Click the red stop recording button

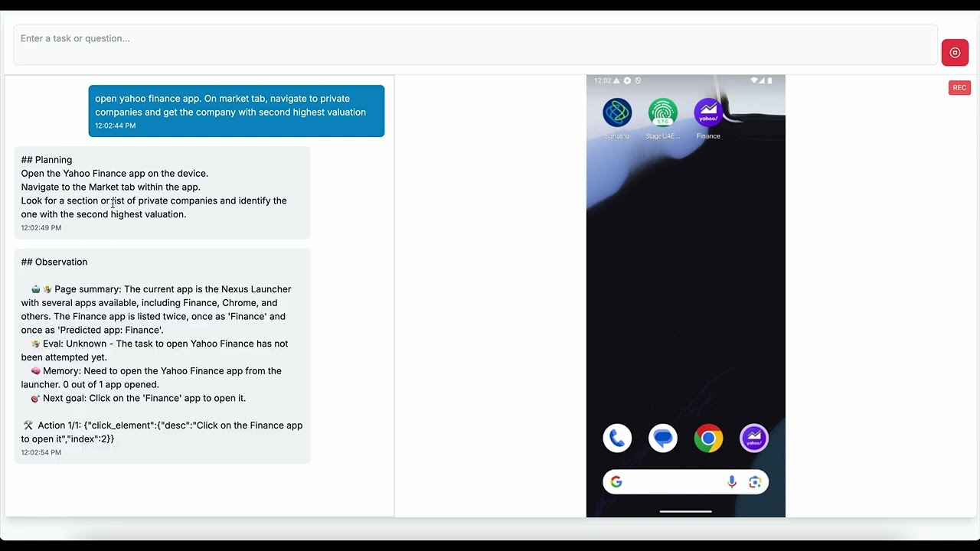[x=955, y=53]
